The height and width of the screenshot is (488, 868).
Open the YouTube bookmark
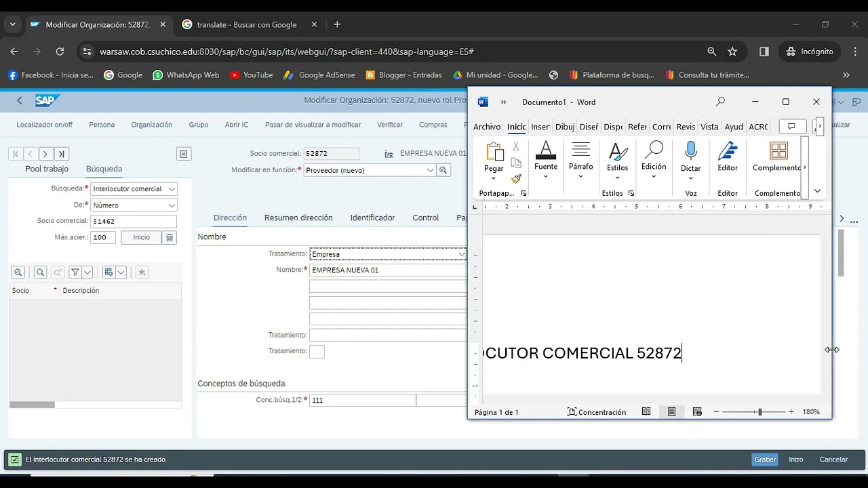[252, 75]
